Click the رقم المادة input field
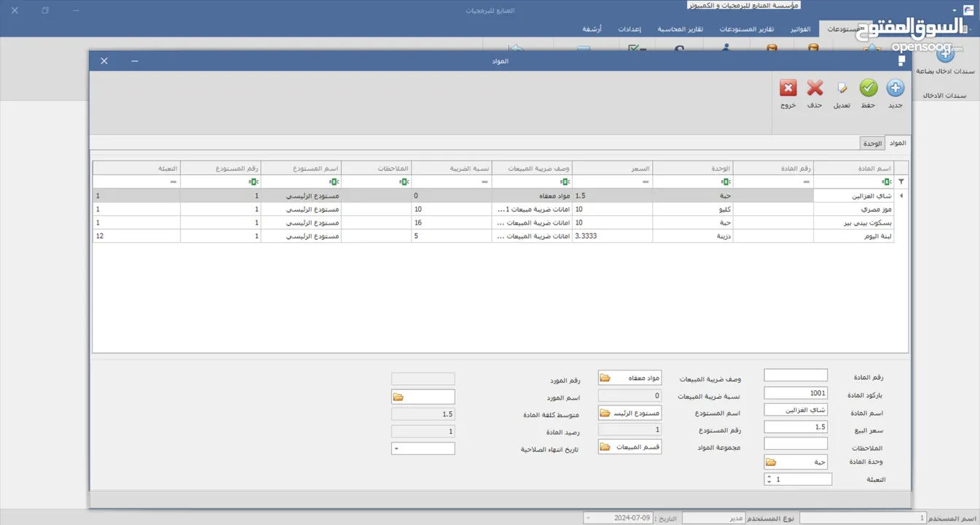This screenshot has width=980, height=525. coord(796,376)
